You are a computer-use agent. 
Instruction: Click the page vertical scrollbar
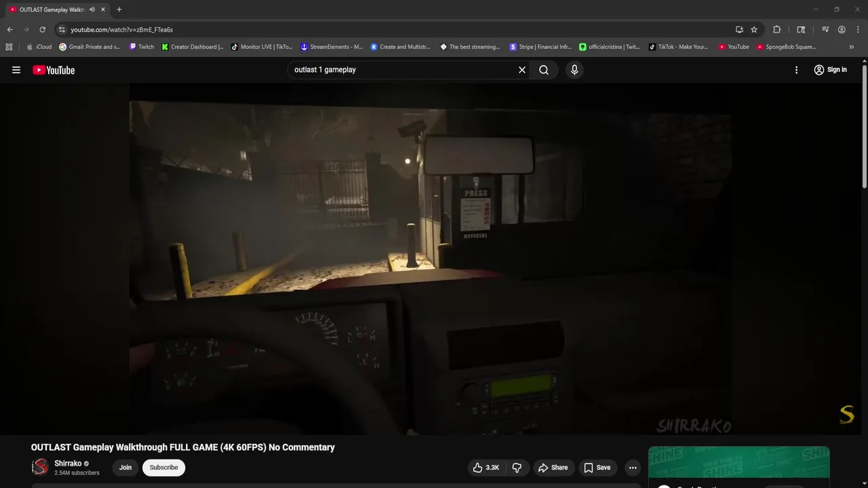(865, 125)
